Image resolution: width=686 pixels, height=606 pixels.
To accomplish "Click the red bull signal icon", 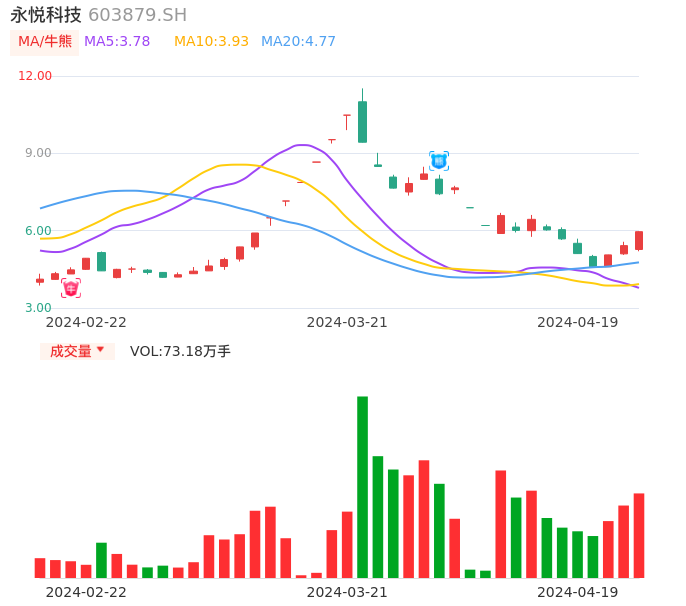I will point(71,288).
